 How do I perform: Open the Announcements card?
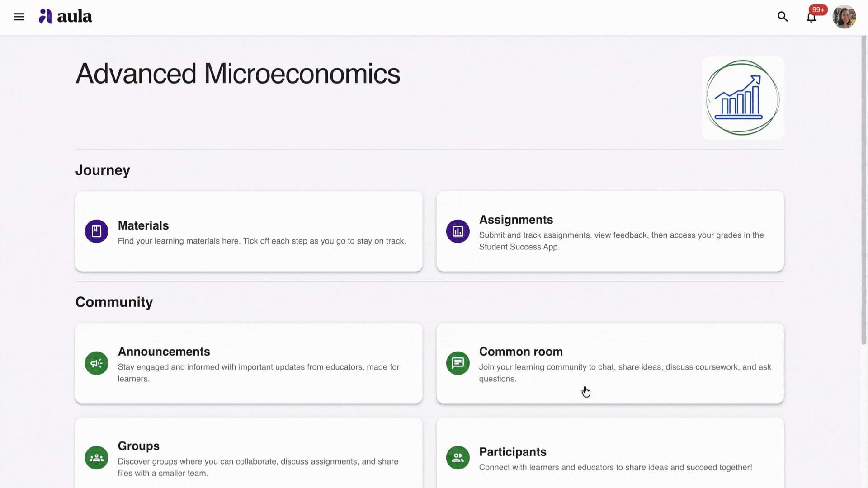coord(249,363)
